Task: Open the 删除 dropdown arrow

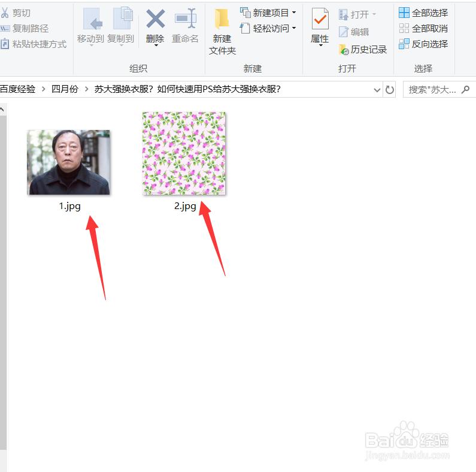Action: (156, 46)
